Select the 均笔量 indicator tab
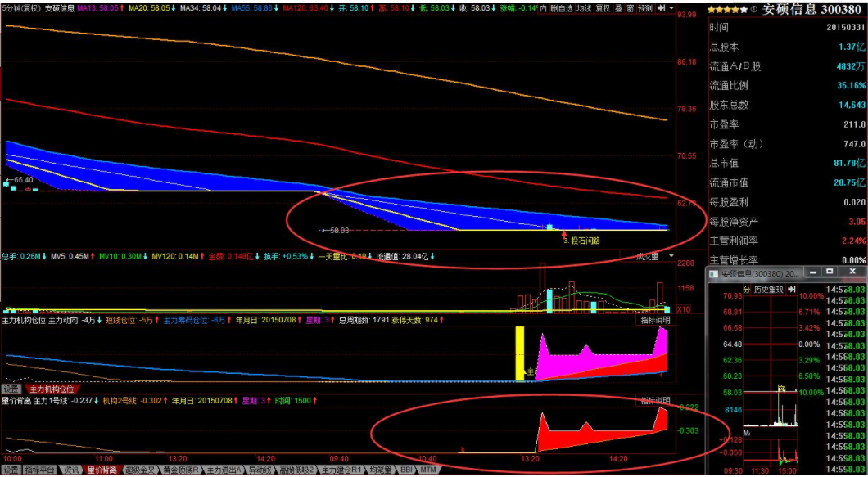The image size is (868, 477). tap(381, 470)
